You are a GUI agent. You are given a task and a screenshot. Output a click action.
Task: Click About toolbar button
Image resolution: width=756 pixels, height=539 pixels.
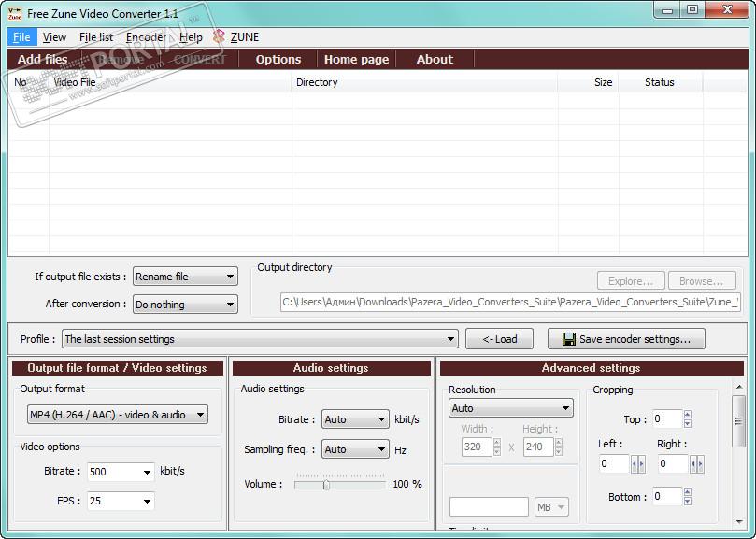[435, 59]
